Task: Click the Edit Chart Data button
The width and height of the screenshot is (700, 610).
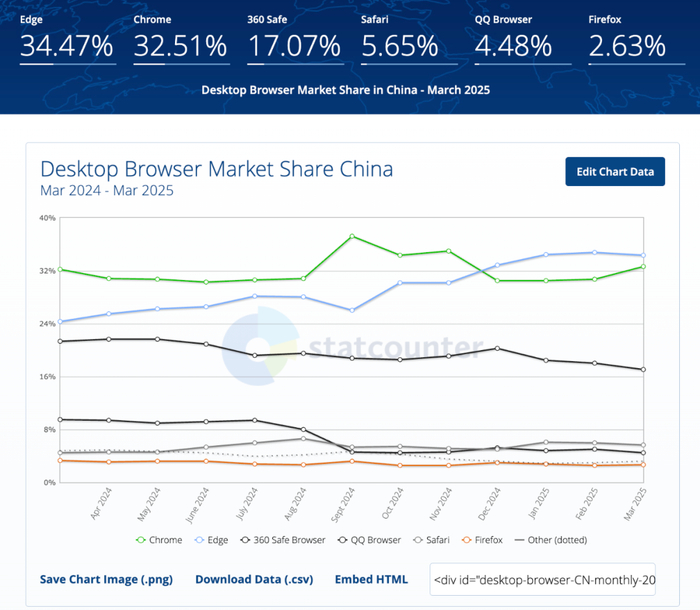Action: tap(615, 171)
